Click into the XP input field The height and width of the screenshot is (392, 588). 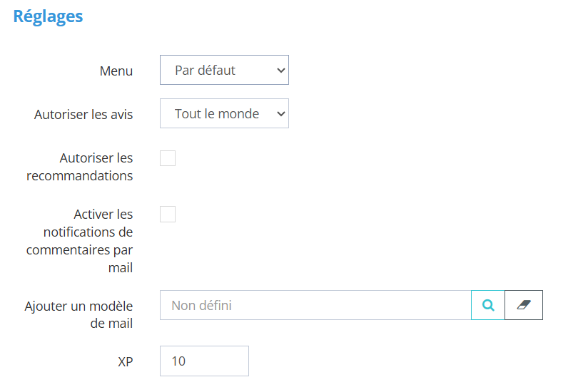[204, 361]
